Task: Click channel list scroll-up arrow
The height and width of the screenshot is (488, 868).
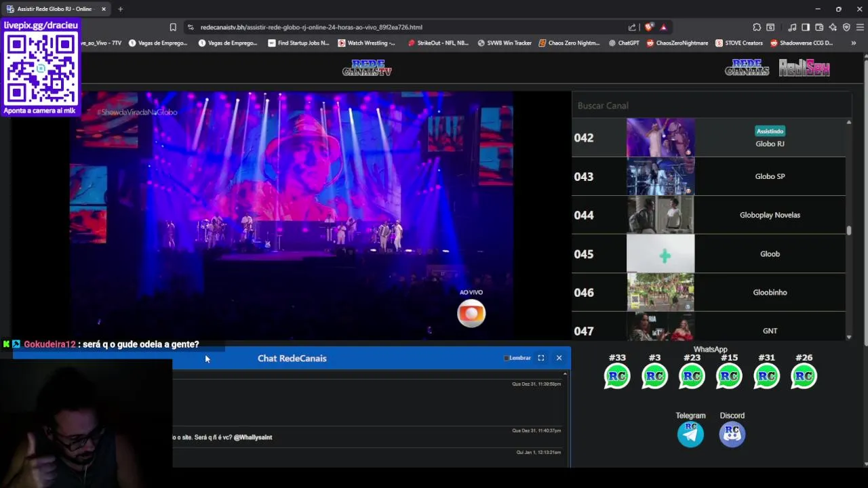Action: tap(848, 122)
